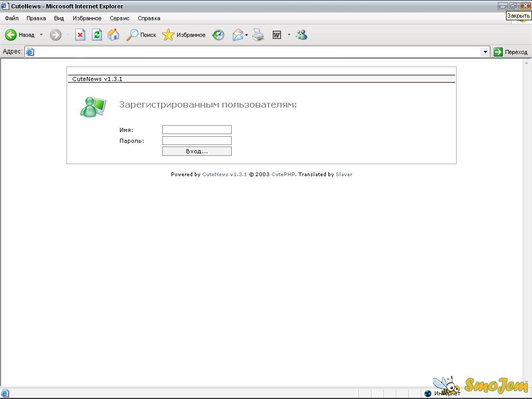
Task: Go to the Home page icon
Action: tap(113, 35)
